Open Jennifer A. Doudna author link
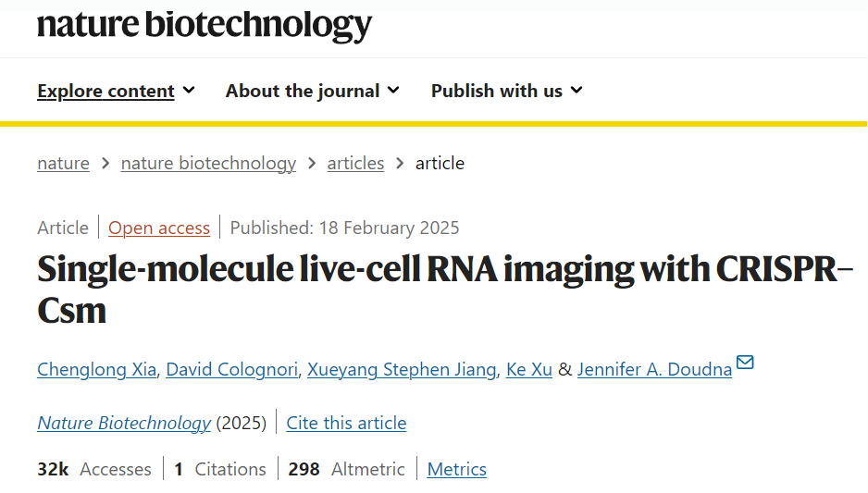The height and width of the screenshot is (493, 868). [654, 370]
